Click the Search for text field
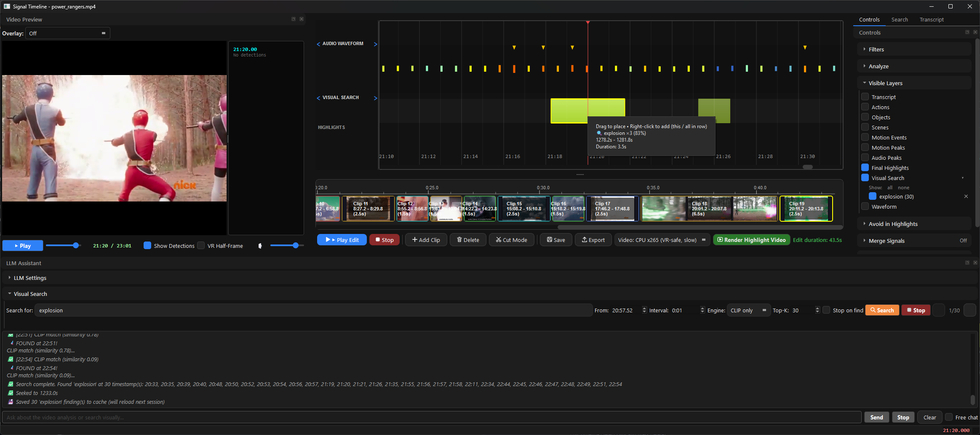The height and width of the screenshot is (435, 980). 313,310
